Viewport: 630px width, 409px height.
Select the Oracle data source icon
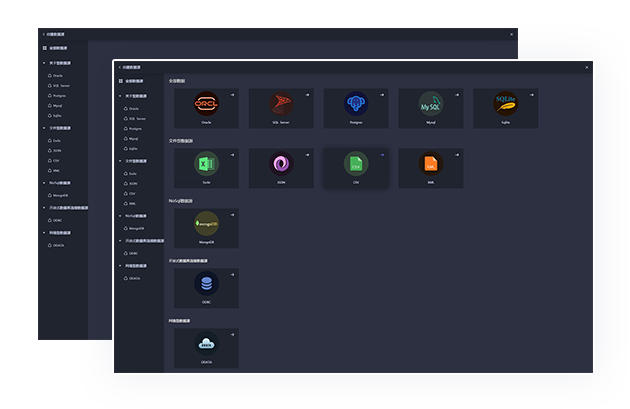pyautogui.click(x=206, y=103)
